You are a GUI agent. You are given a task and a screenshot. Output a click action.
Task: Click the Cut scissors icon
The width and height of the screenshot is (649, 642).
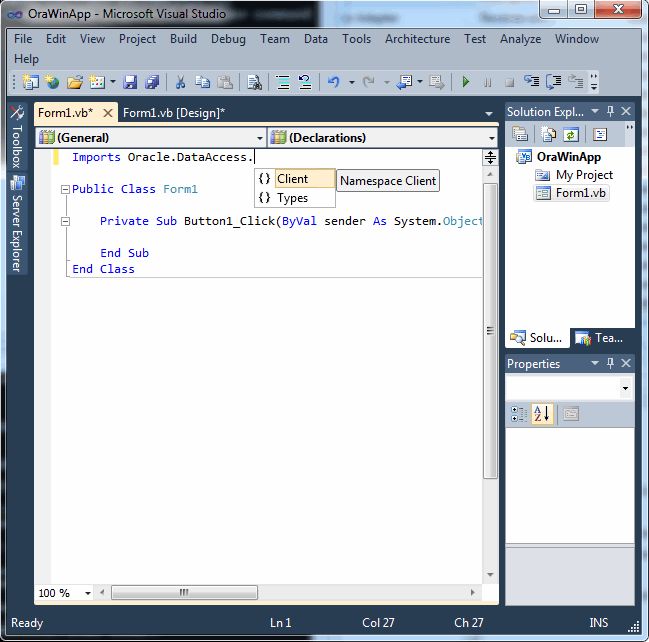(x=180, y=82)
